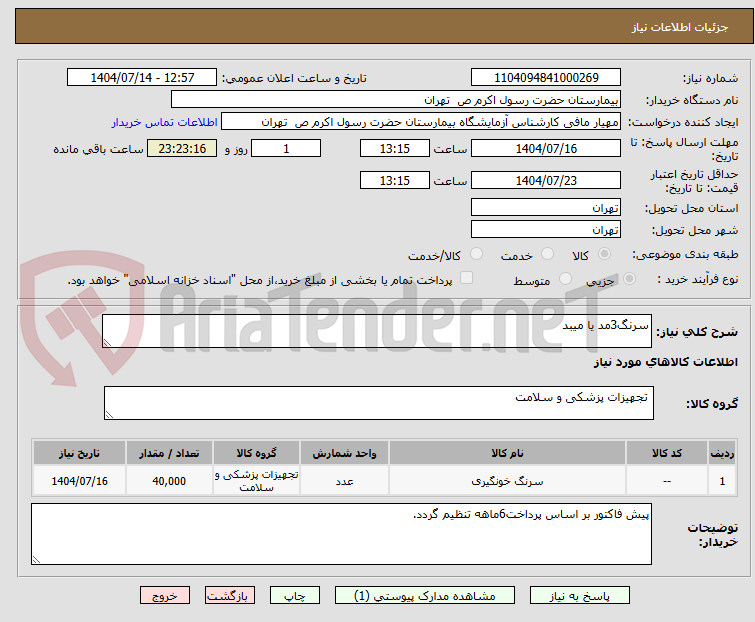Click the اطلاعات کالاهای مورد نیاز heading
Screen dimensions: 755x622
(x=665, y=362)
